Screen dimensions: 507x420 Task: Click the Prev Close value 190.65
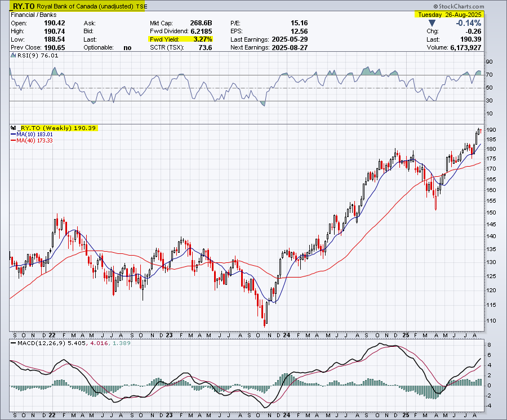pyautogui.click(x=54, y=47)
